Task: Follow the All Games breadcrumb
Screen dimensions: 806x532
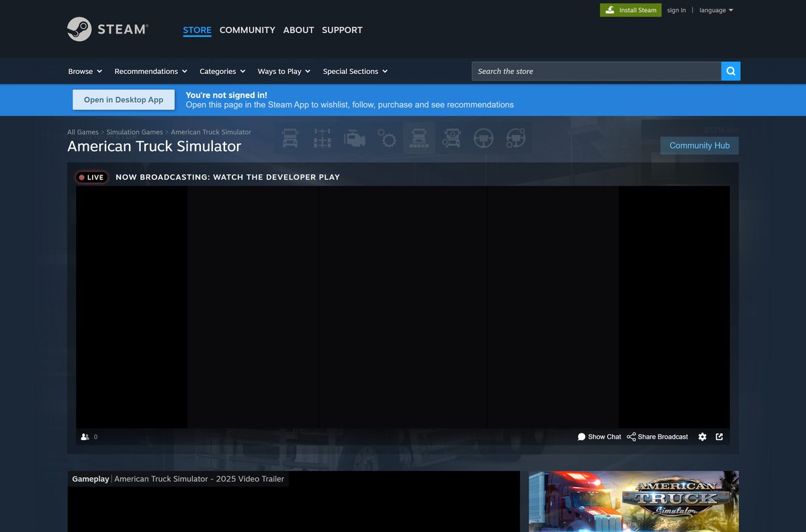Action: [x=83, y=132]
